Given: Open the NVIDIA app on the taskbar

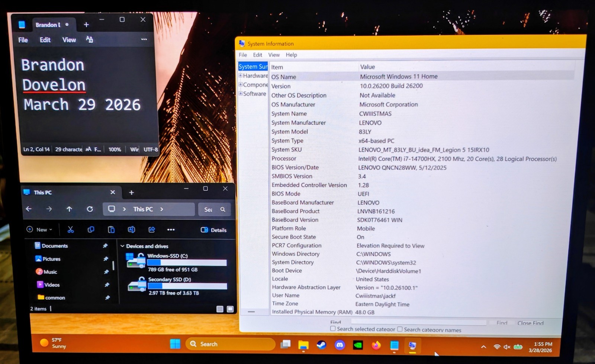Looking at the screenshot, I should [358, 345].
